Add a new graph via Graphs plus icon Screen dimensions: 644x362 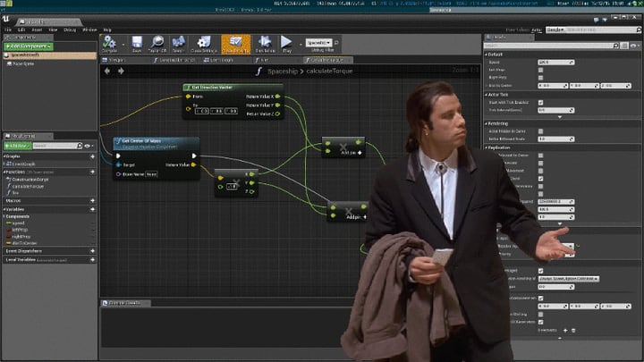(92, 156)
